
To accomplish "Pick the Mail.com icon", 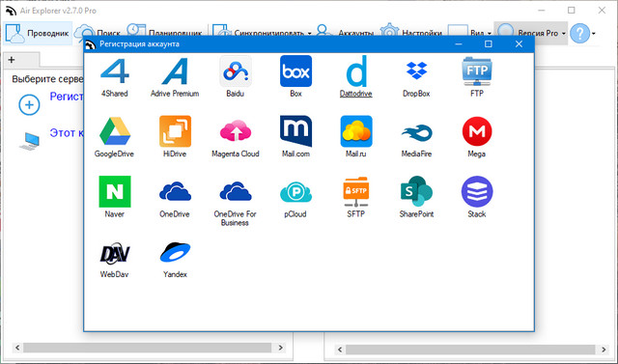I will pyautogui.click(x=295, y=131).
